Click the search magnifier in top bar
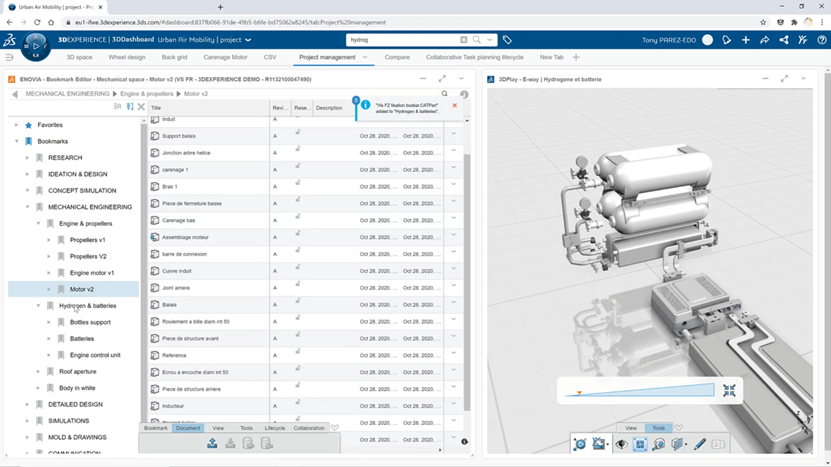The image size is (831, 467). pyautogui.click(x=476, y=40)
